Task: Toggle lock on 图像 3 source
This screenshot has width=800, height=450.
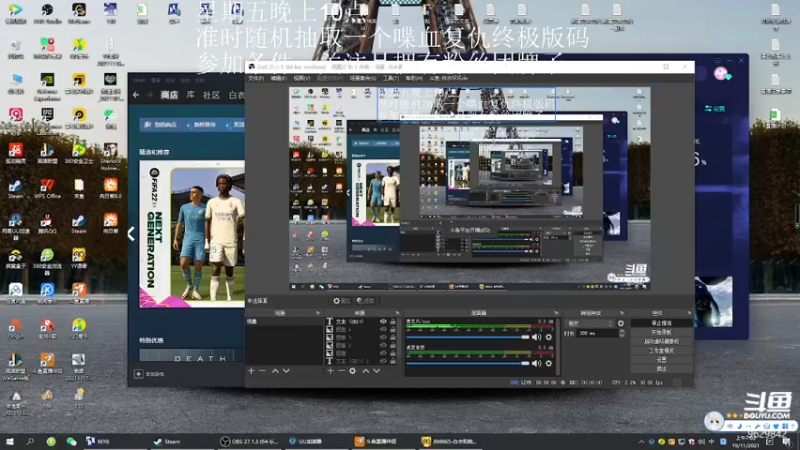Action: (x=393, y=337)
